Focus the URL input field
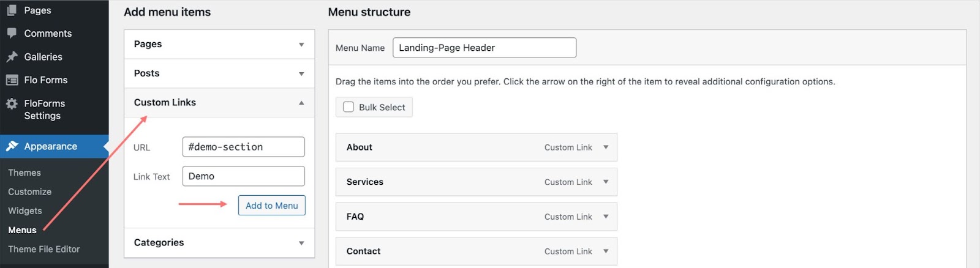The height and width of the screenshot is (268, 980). pyautogui.click(x=244, y=147)
